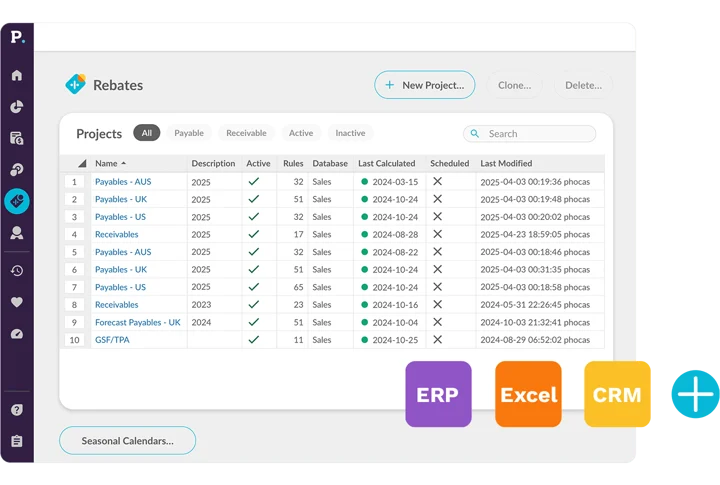Open Seasonal Calendars... button
The width and height of the screenshot is (720, 485).
tap(127, 440)
